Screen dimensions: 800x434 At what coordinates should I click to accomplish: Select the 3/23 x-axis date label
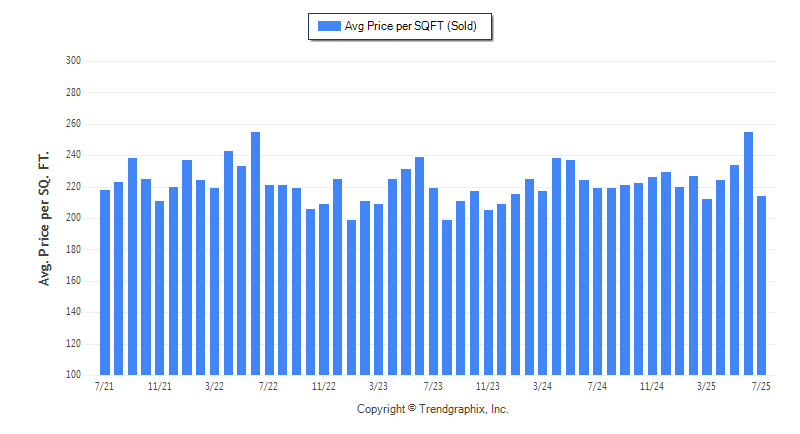click(x=379, y=387)
